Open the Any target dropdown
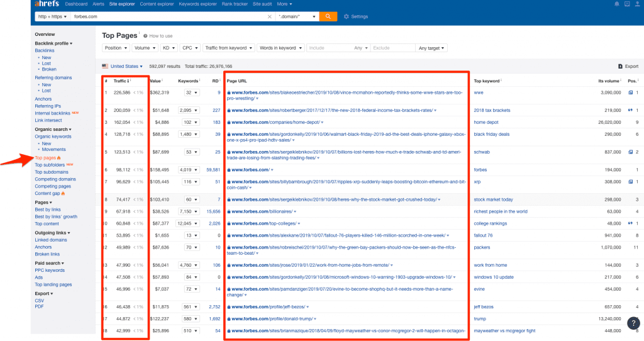Screen dimensions: 644x341 431,48
